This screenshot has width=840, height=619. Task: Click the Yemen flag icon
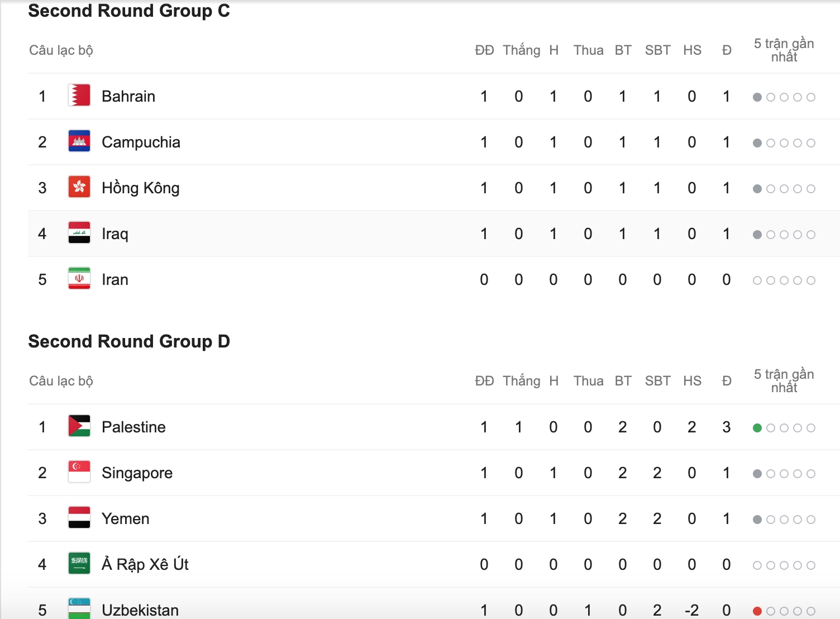coord(79,518)
